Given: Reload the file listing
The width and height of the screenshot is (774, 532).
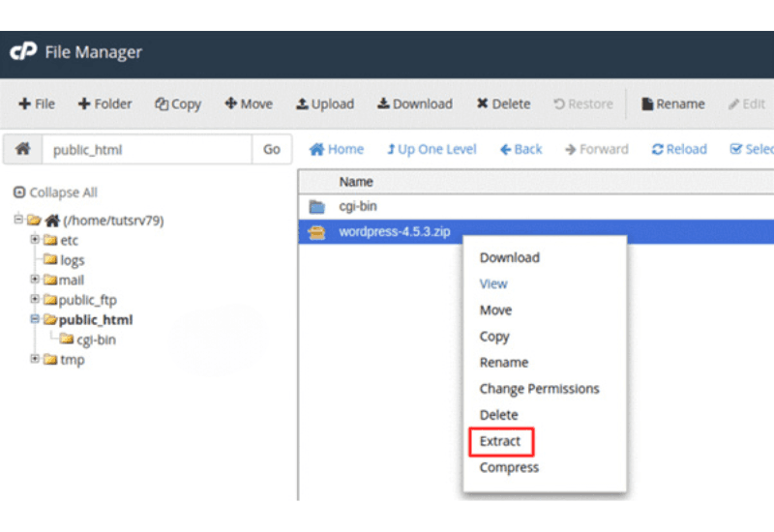Looking at the screenshot, I should coord(679,150).
